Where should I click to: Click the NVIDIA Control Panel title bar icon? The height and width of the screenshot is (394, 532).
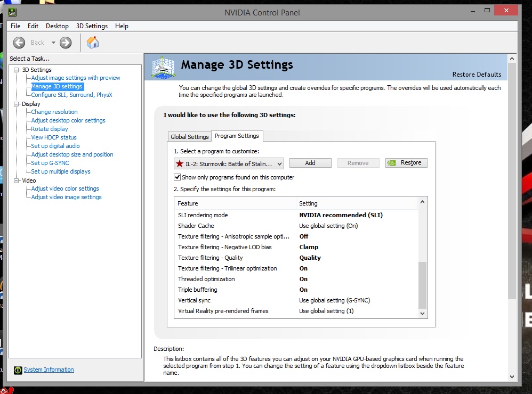click(12, 13)
